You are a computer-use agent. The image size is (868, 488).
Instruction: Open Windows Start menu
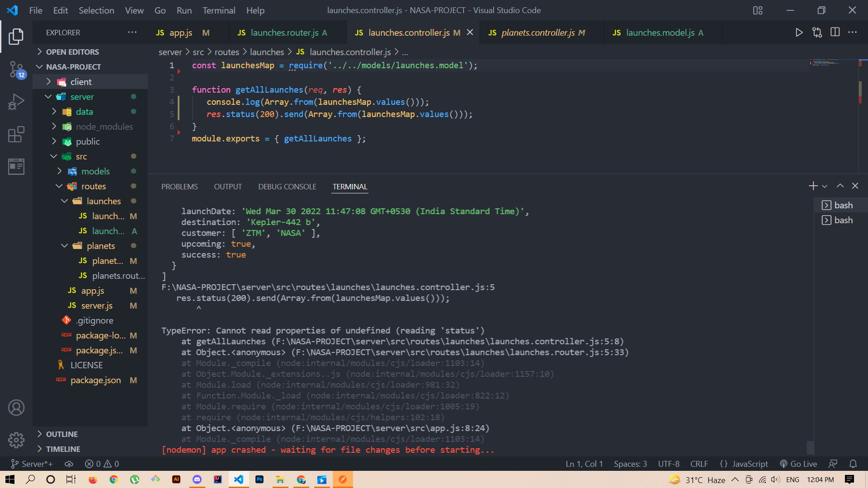[10, 479]
